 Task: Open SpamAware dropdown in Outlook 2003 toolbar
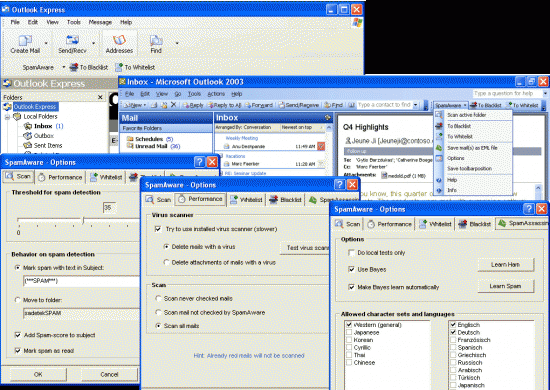tap(451, 105)
